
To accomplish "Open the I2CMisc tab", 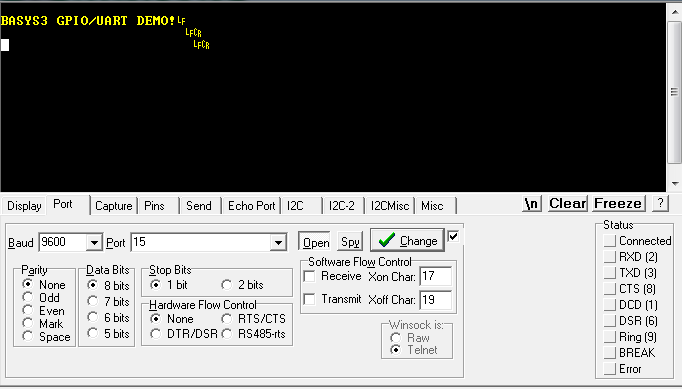I will pyautogui.click(x=390, y=205).
